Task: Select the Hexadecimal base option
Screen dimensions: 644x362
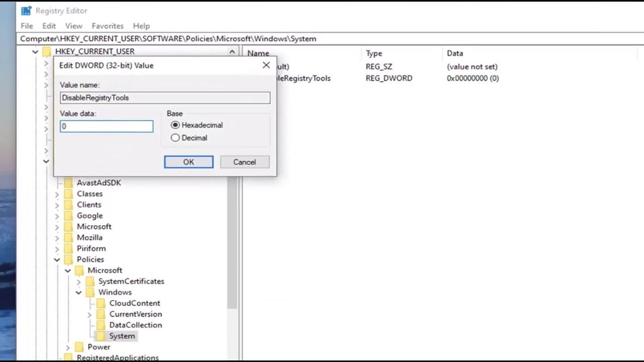Action: (197, 125)
